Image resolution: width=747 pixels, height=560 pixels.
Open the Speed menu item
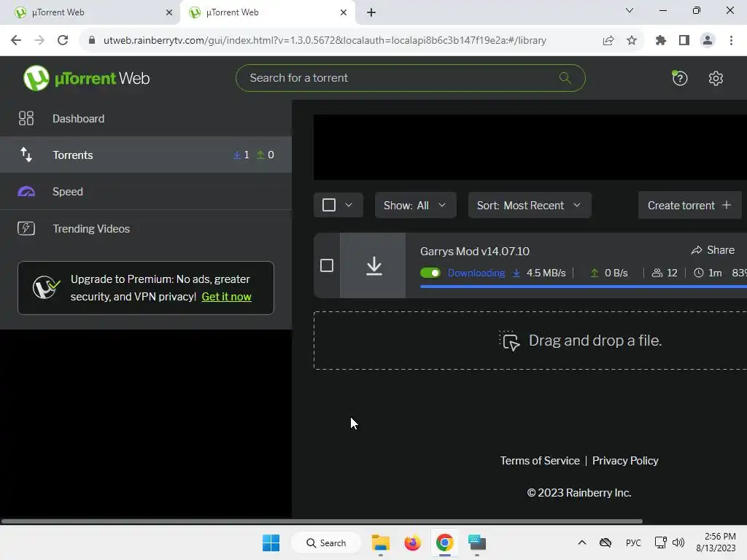[146, 192]
